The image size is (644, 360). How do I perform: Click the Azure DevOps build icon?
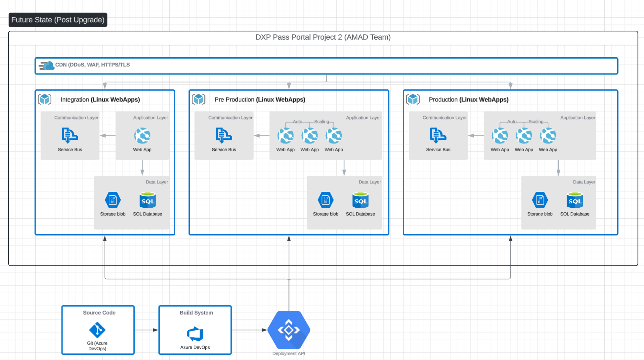tap(195, 334)
